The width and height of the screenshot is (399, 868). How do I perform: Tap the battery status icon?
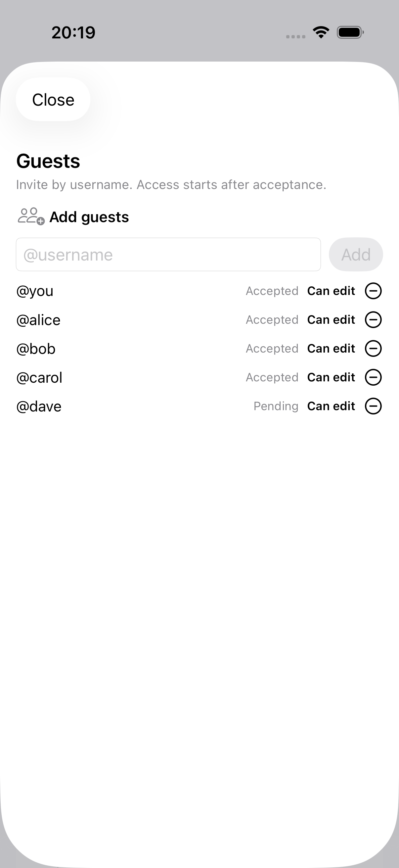350,32
